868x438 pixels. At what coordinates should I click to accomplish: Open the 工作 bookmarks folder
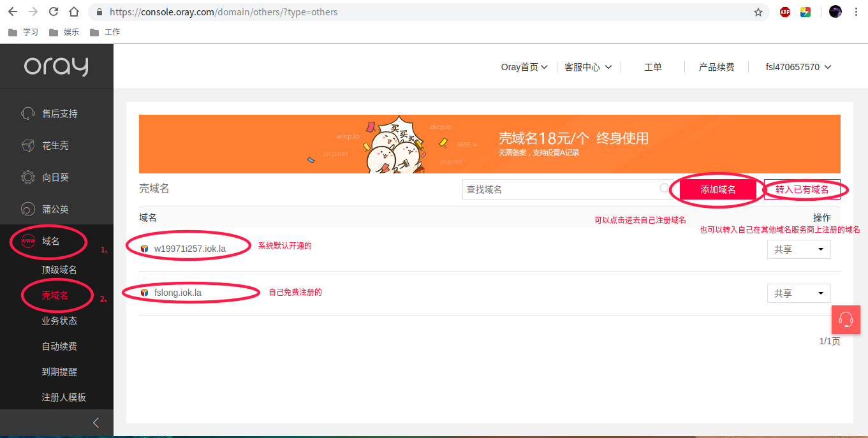105,32
